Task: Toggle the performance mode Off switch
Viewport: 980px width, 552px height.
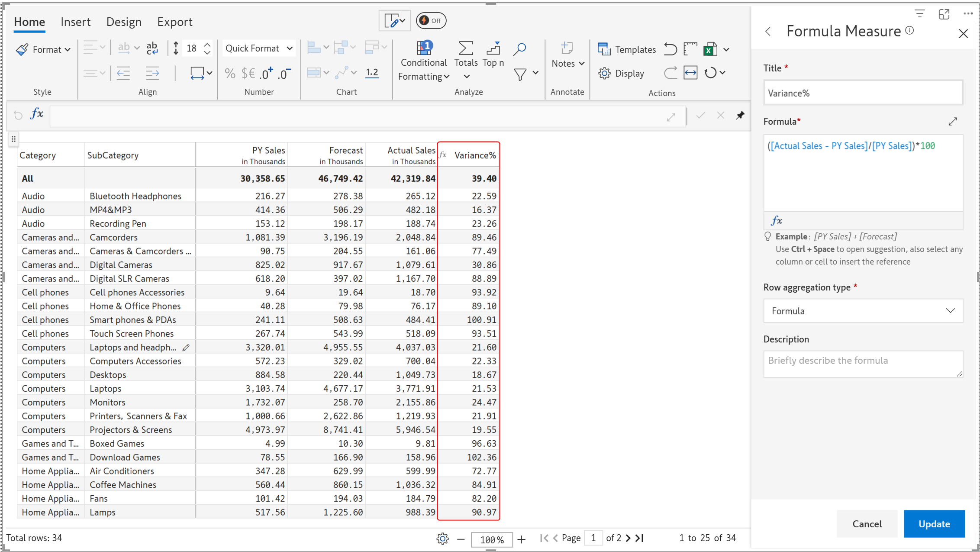Action: (431, 20)
